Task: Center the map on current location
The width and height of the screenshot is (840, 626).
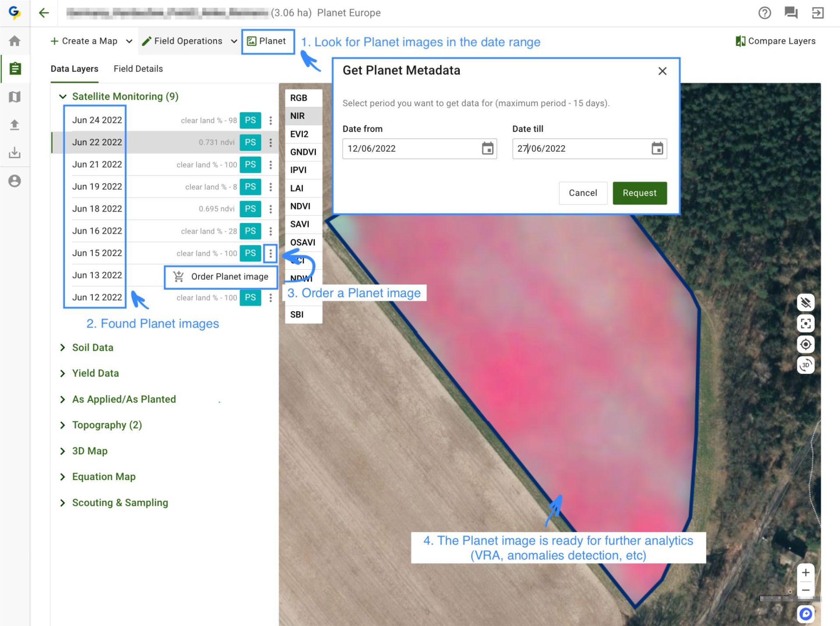Action: pyautogui.click(x=805, y=344)
